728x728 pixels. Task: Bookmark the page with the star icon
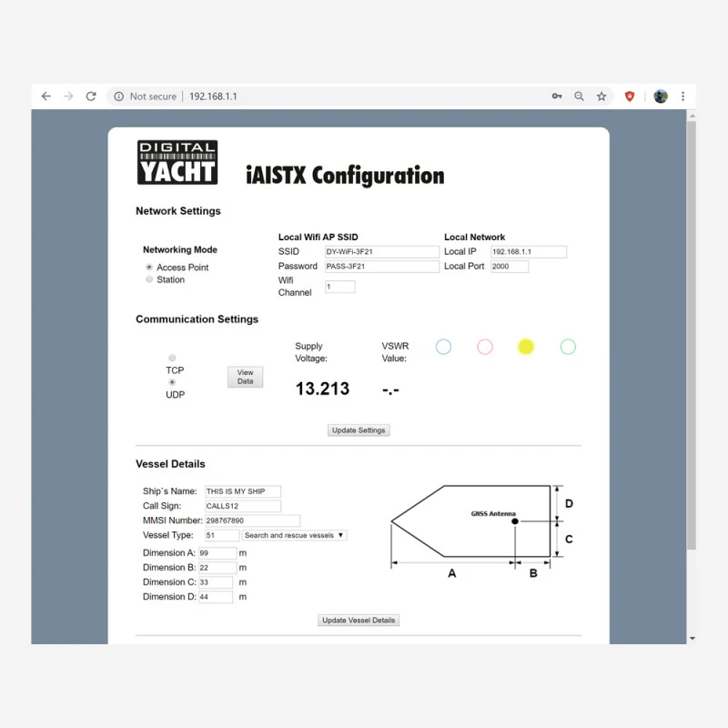click(x=601, y=96)
